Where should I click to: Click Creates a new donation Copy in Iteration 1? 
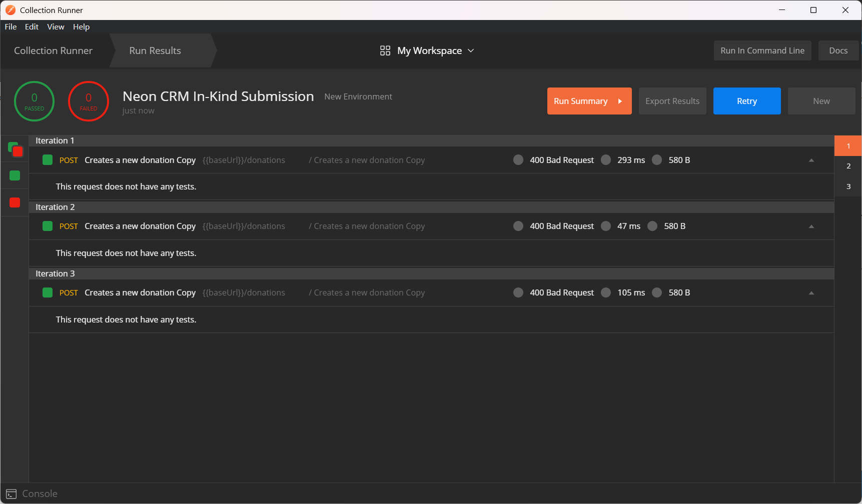[140, 160]
